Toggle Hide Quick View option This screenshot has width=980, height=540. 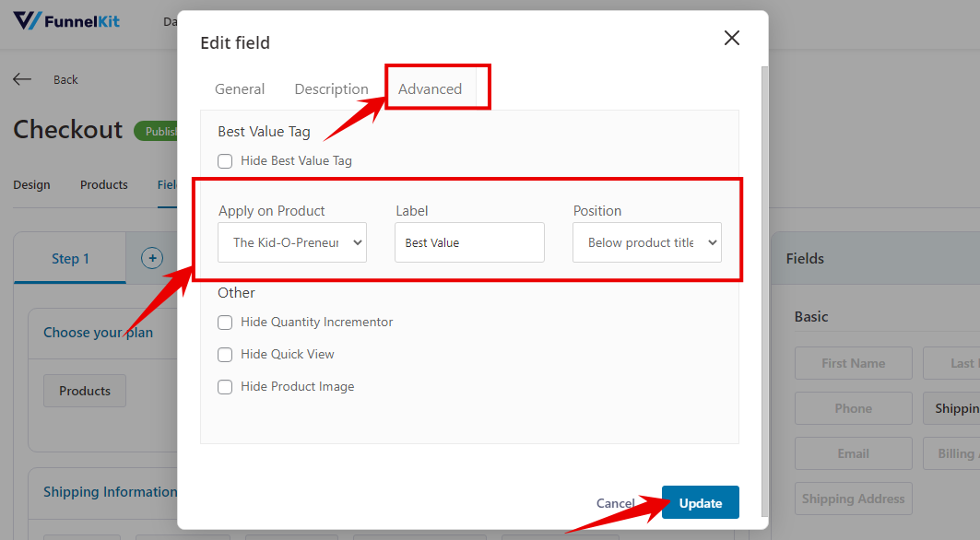(x=225, y=355)
